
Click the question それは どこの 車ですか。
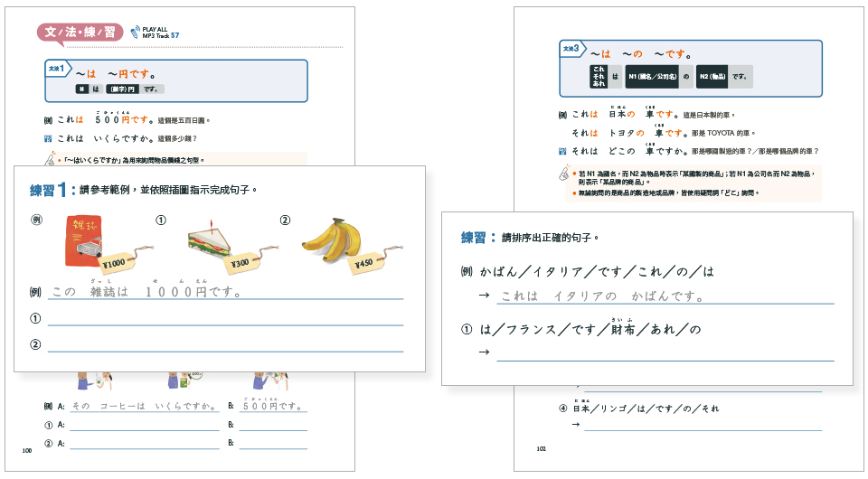tap(630, 150)
